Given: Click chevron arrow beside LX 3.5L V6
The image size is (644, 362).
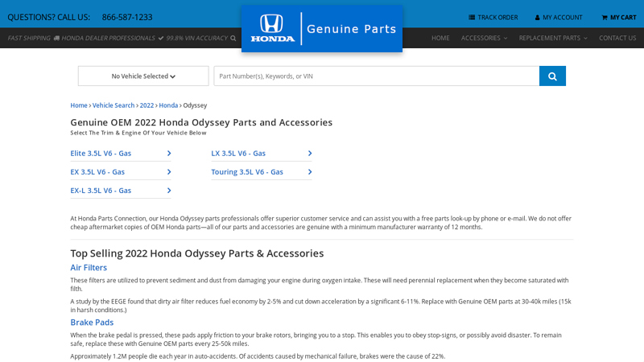Looking at the screenshot, I should [x=310, y=153].
